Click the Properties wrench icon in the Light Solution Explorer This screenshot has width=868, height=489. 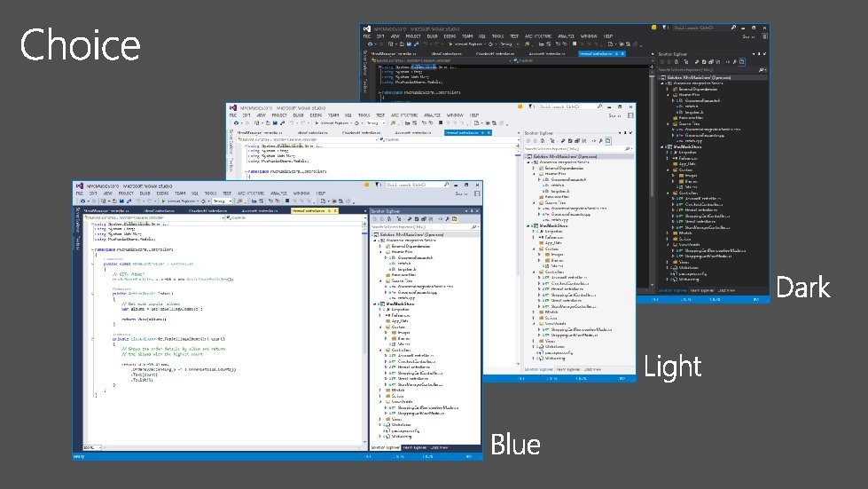tap(600, 140)
